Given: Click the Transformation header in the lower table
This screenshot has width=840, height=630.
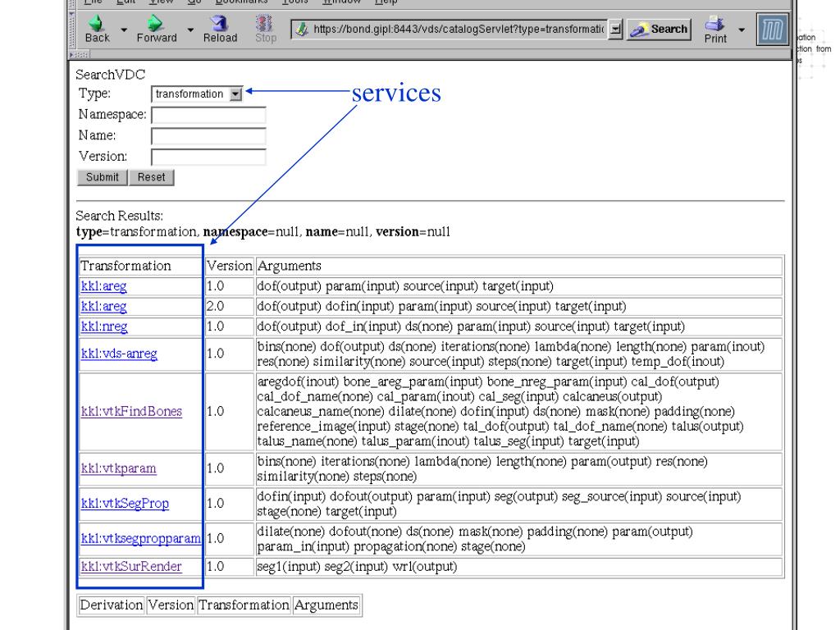Looking at the screenshot, I should (x=244, y=605).
